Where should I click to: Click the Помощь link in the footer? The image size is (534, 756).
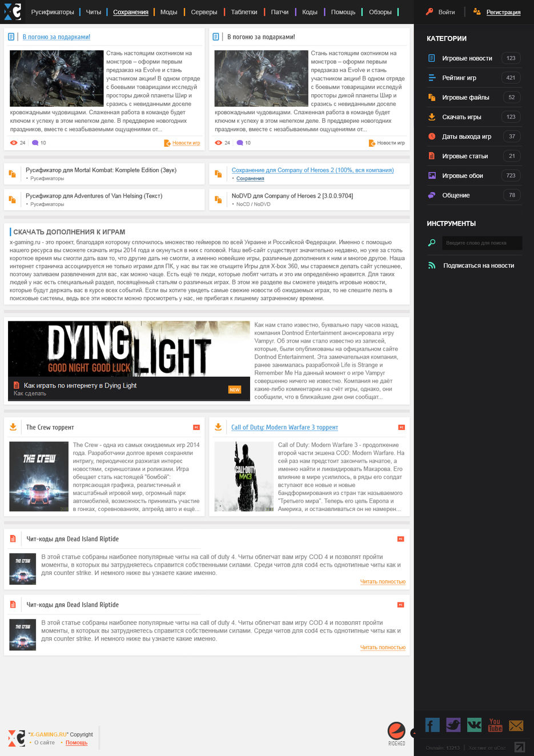pos(77,742)
